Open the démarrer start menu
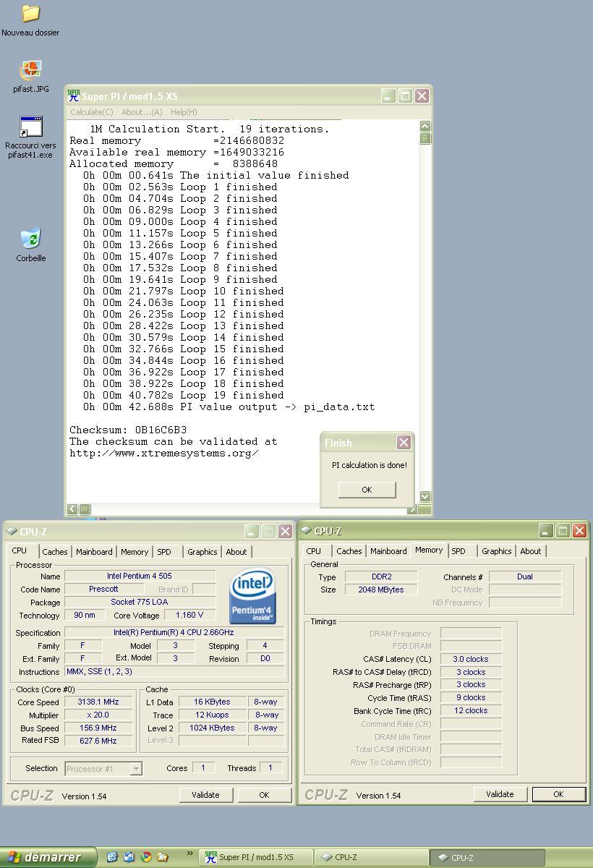Screen dimensions: 593x868 click(x=47, y=857)
